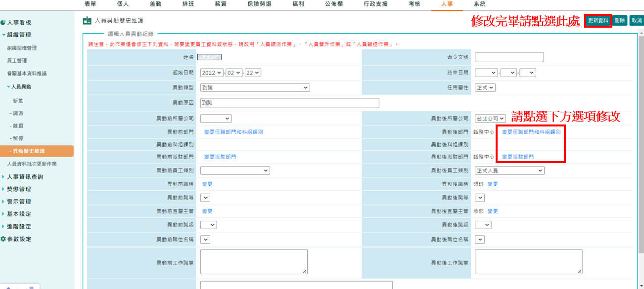Image resolution: width=644 pixels, height=289 pixels.
Task: Click 變更派駐部門 link for 異動後派駐部門
Action: (x=517, y=157)
